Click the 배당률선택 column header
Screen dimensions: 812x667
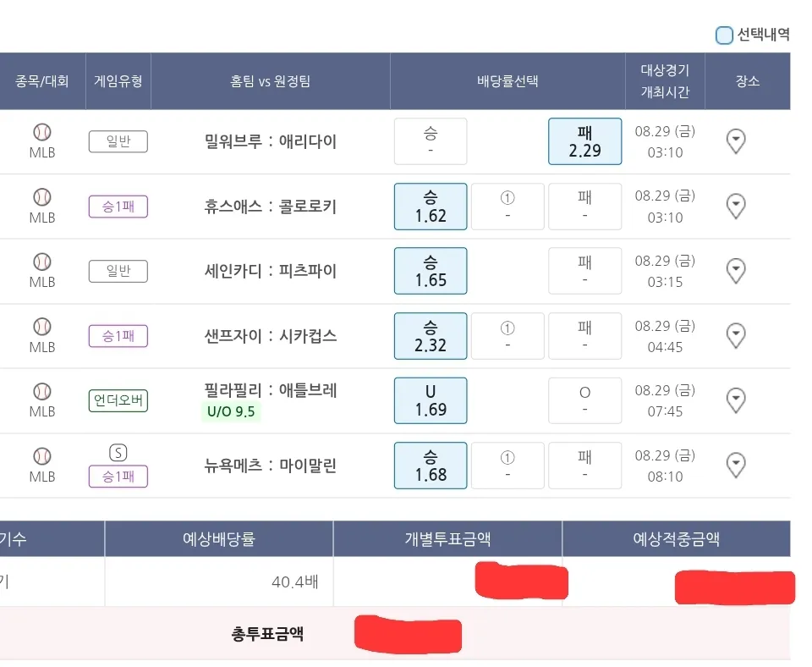click(507, 81)
